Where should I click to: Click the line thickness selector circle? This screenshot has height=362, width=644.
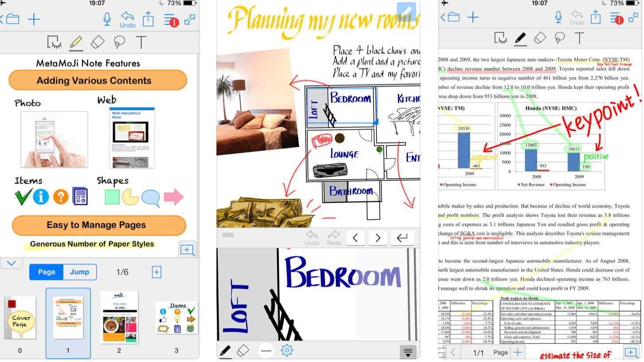[x=266, y=350]
